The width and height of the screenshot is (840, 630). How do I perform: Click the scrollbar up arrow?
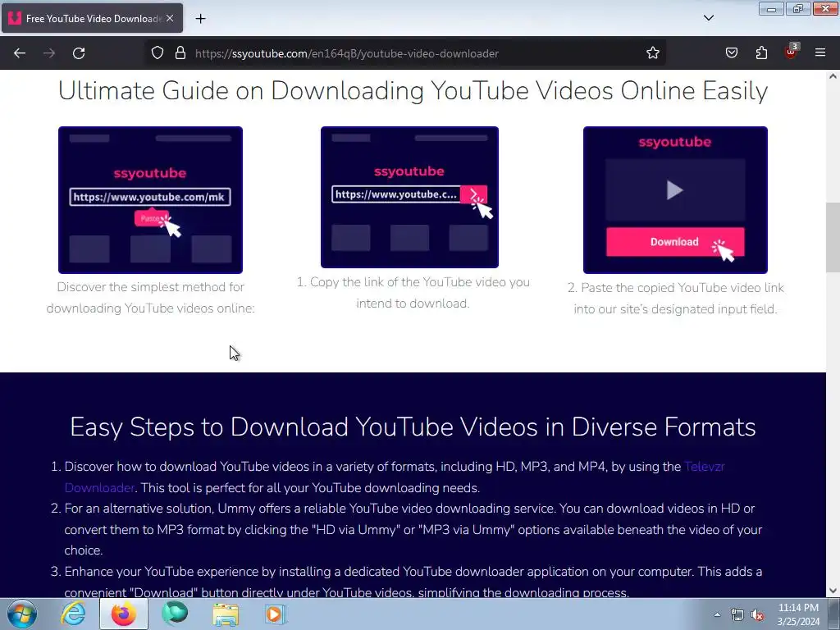tap(833, 76)
